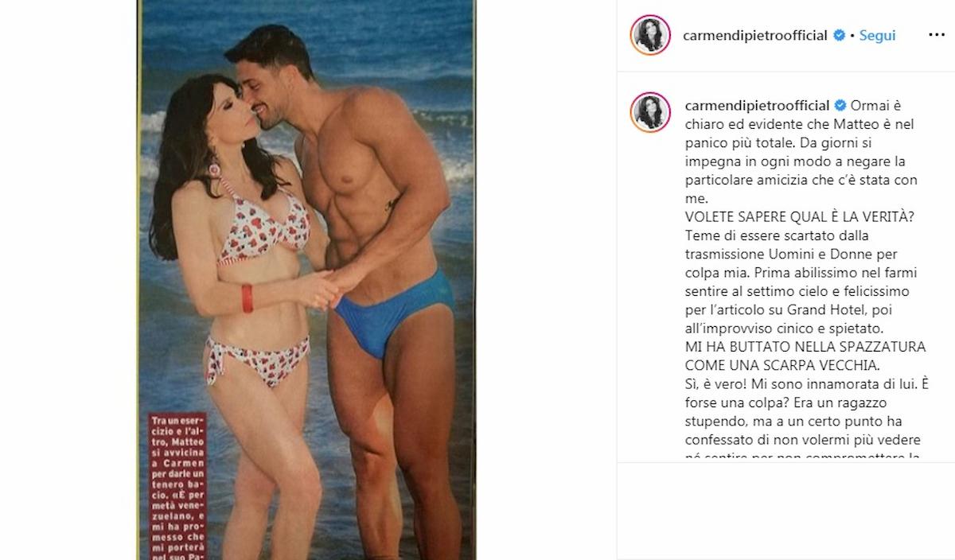Screen dimensions: 955x560
Task: Follow the account via Segui
Action: tap(878, 36)
